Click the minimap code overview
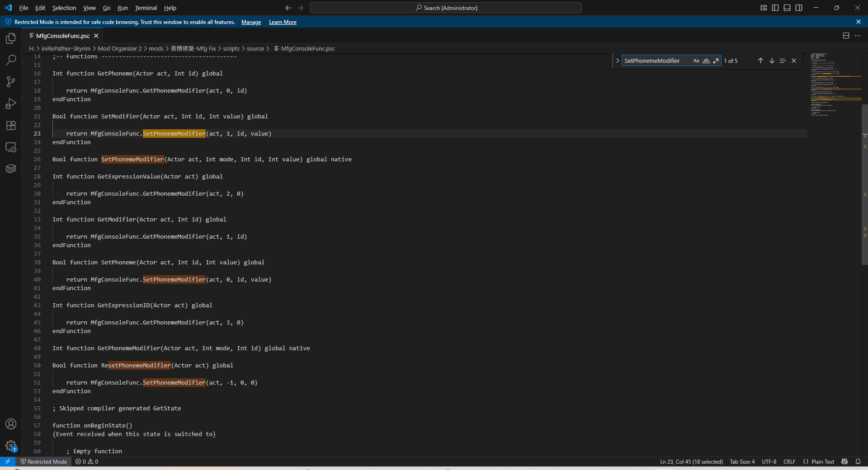Image resolution: width=868 pixels, height=470 pixels. [x=835, y=85]
